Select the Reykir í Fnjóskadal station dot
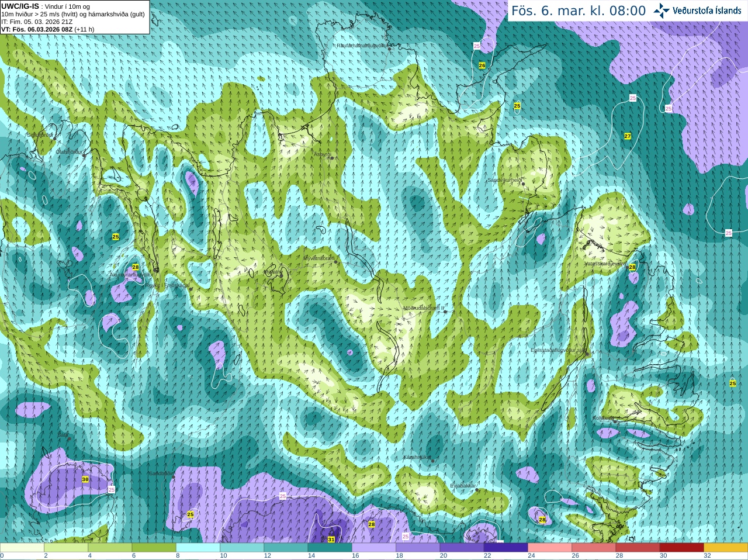Screen dimensions: 748x560 [191, 289]
